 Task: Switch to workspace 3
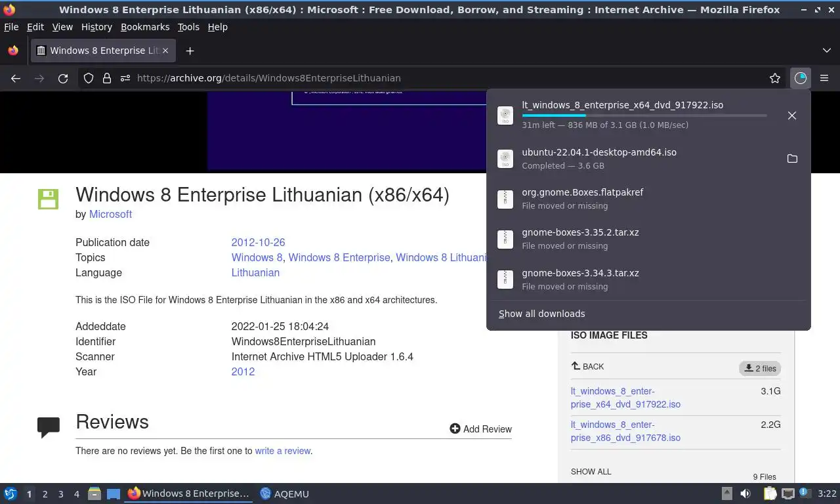tap(60, 494)
